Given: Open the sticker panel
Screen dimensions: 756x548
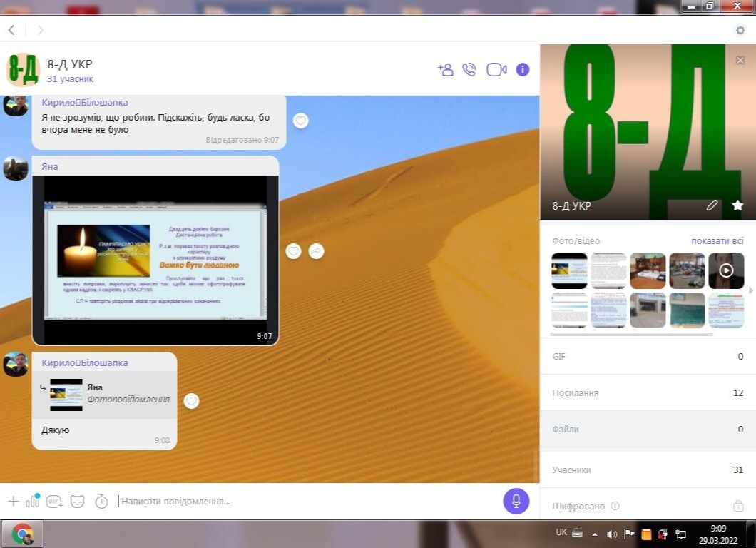Looking at the screenshot, I should [77, 502].
